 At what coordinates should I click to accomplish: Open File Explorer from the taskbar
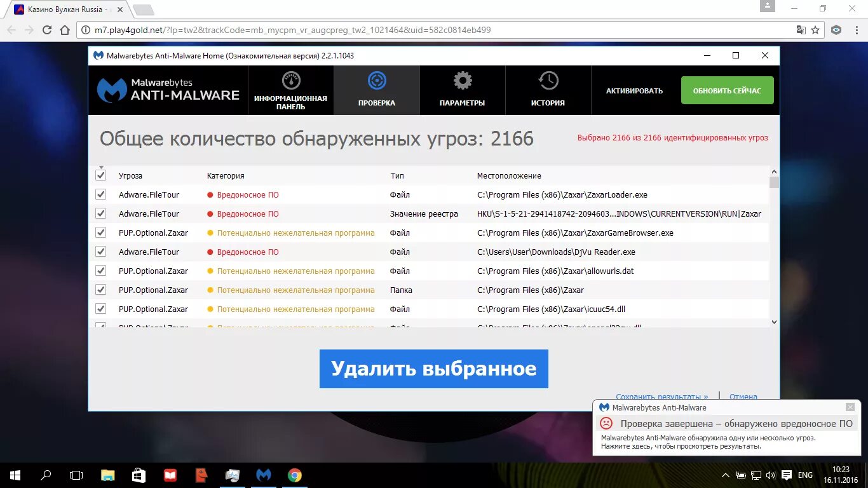tap(108, 475)
